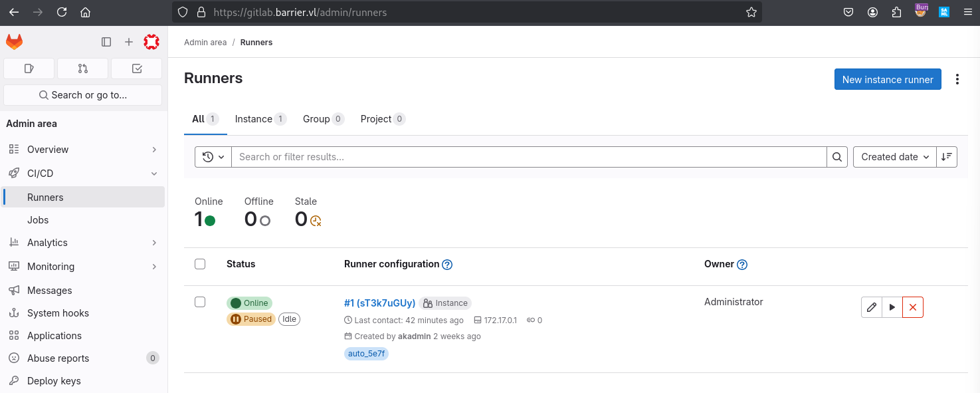This screenshot has width=980, height=393.
Task: Edit runner #1 with pencil icon
Action: coord(872,307)
